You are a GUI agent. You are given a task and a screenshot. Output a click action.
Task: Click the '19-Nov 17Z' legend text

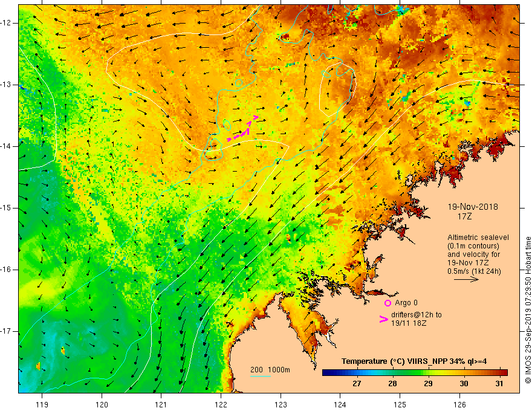coord(469,263)
